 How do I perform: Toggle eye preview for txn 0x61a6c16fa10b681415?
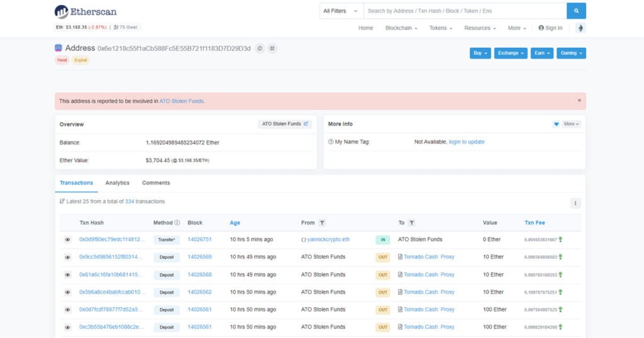pos(67,275)
